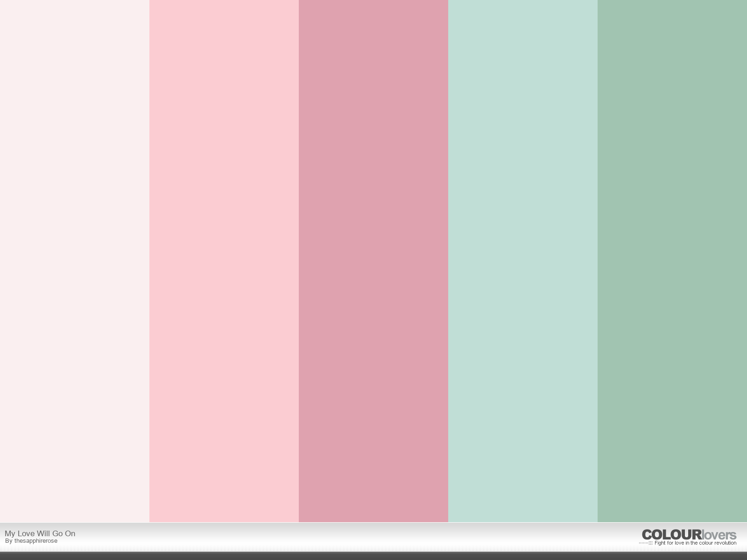Click the palette title My Love Will Go On

pos(40,533)
